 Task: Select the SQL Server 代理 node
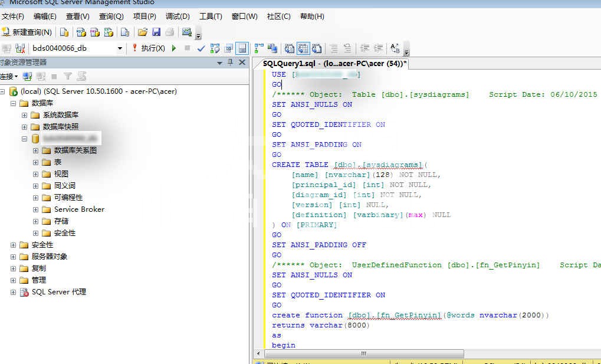[58, 292]
